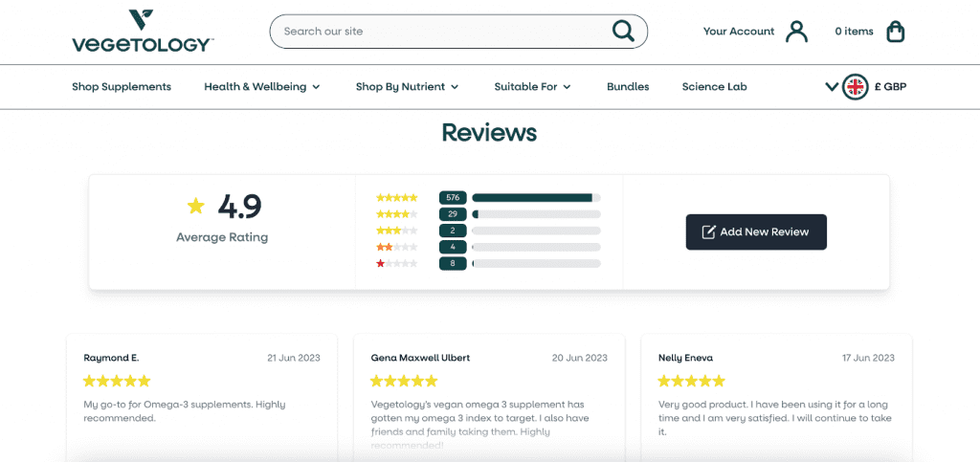The image size is (980, 462).
Task: Go to the Bundles page
Action: point(628,87)
